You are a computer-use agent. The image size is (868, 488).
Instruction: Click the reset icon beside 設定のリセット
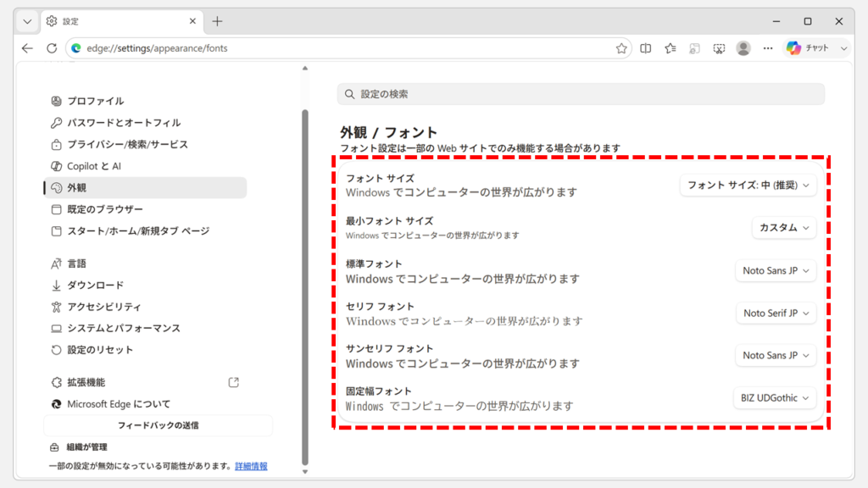click(56, 350)
